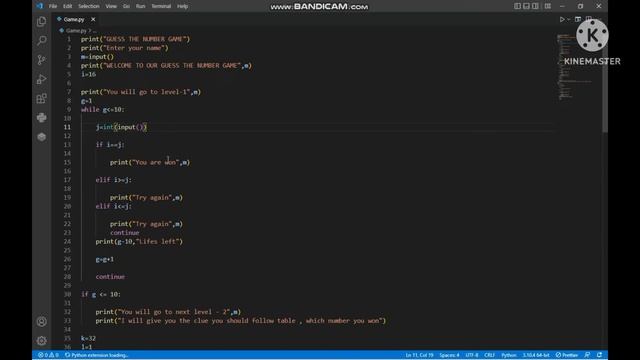Click the open preview icon in editor toolbar
The width and height of the screenshot is (640, 360).
[x=578, y=19]
